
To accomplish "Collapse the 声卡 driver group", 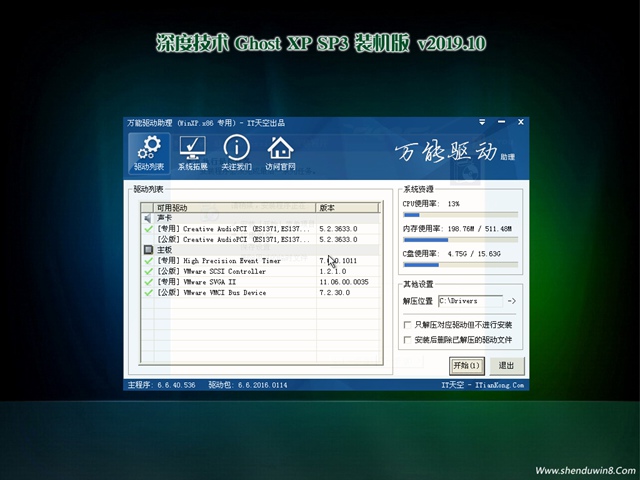I will pyautogui.click(x=164, y=218).
